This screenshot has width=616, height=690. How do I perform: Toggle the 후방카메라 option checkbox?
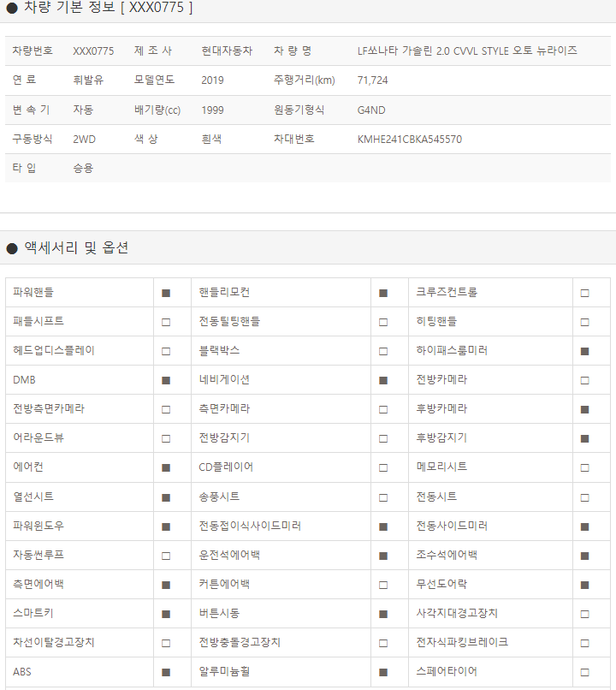click(585, 409)
